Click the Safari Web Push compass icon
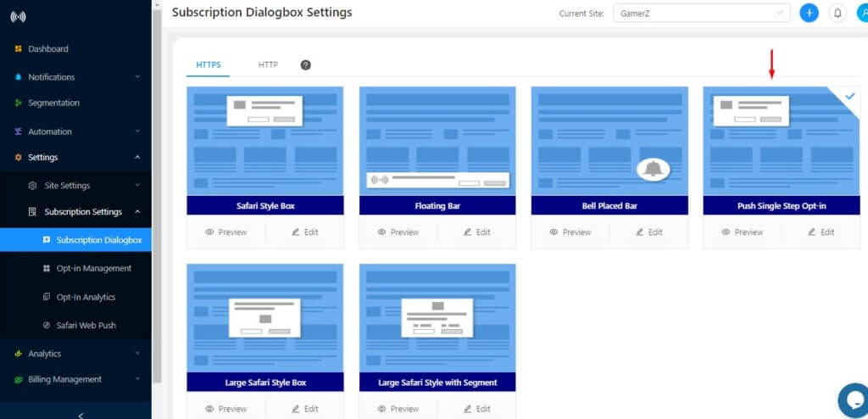This screenshot has width=868, height=419. pos(47,326)
